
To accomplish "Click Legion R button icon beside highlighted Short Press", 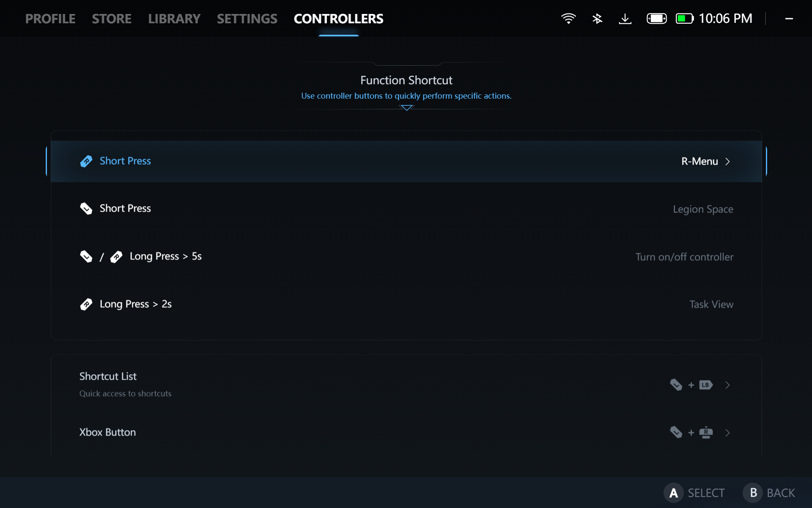I will click(x=86, y=161).
